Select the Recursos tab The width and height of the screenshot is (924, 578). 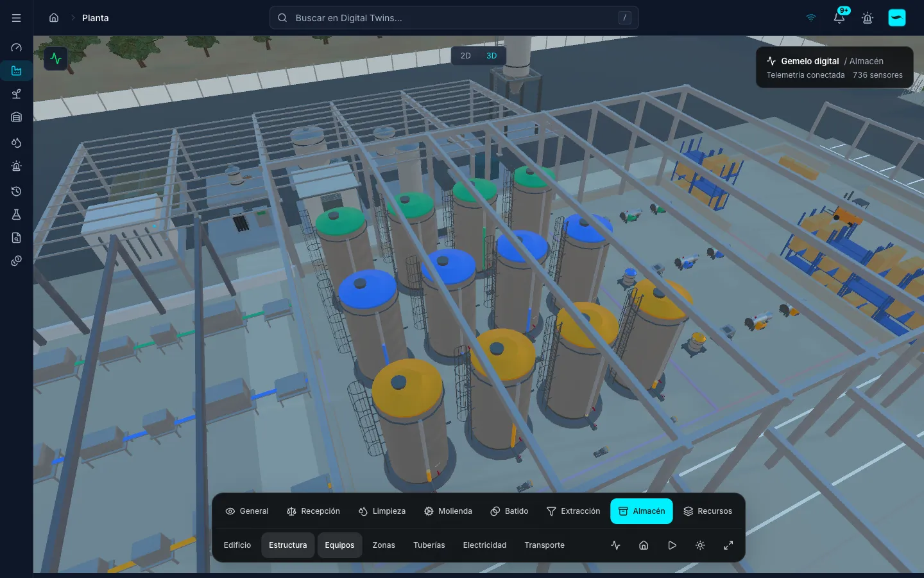click(708, 511)
